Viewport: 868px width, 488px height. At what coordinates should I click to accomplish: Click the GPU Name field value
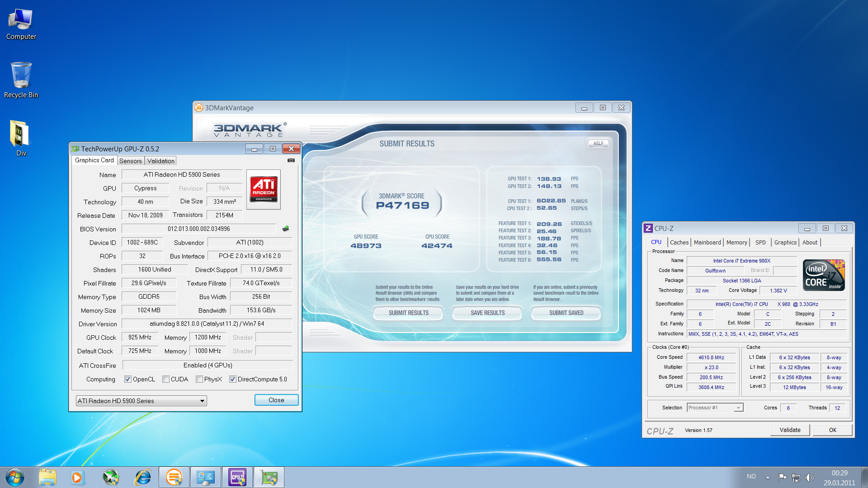[182, 174]
